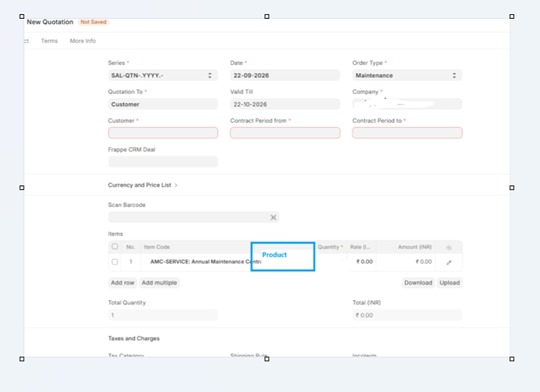The image size is (540, 392).
Task: Click the barcode scan icon
Action: [x=273, y=217]
